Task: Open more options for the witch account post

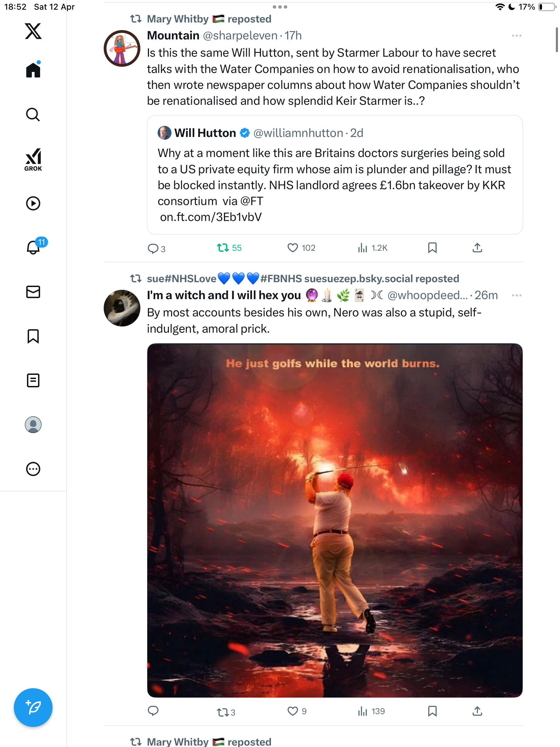Action: (517, 295)
